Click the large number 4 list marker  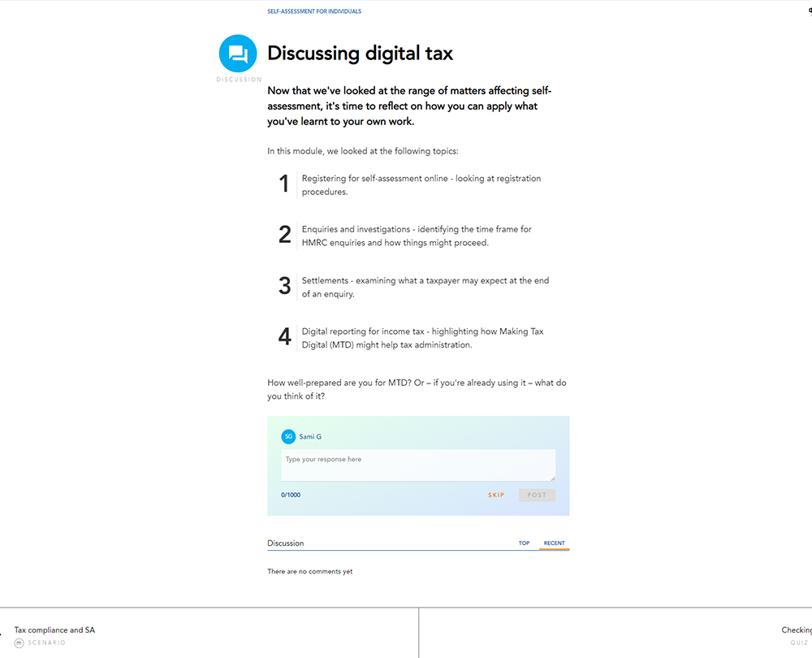284,337
